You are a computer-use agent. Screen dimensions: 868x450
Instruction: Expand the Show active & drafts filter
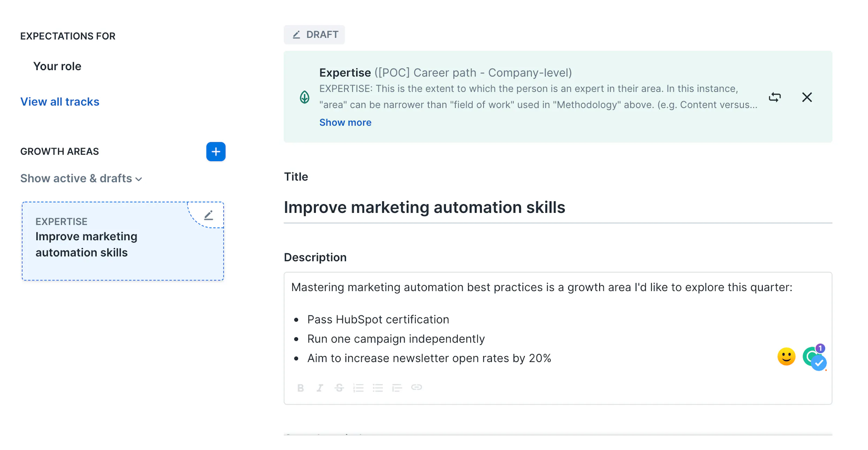click(81, 178)
